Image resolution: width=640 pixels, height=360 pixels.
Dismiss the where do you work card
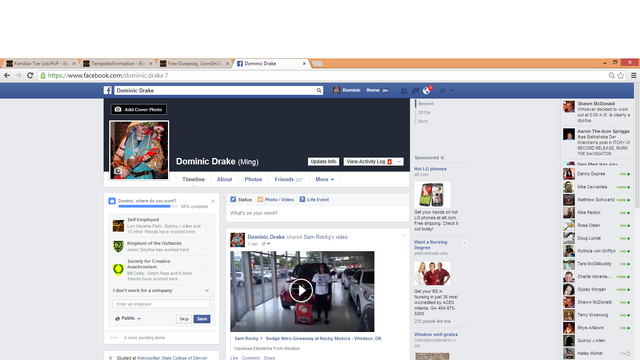[213, 201]
